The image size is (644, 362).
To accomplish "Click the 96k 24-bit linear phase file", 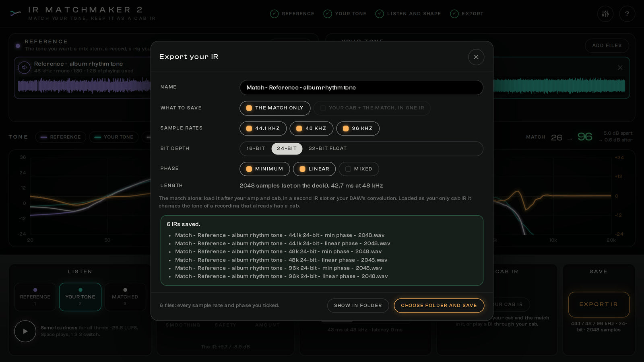I will (x=281, y=276).
